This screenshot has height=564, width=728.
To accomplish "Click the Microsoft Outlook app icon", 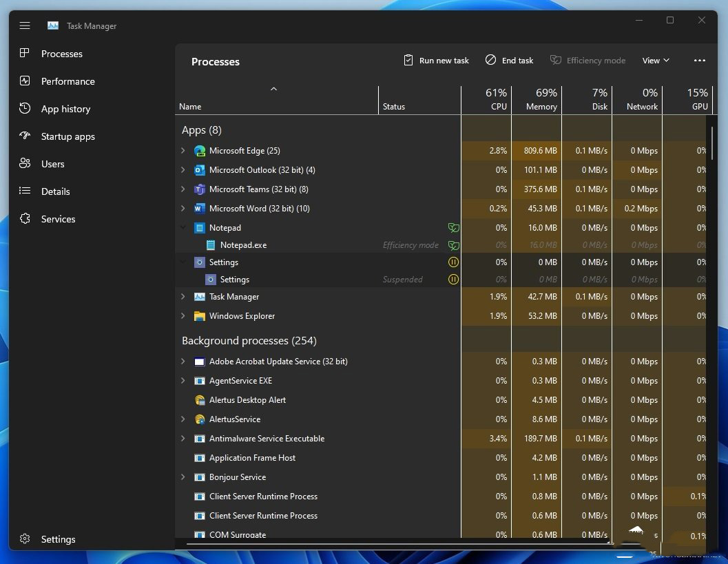I will 200,170.
